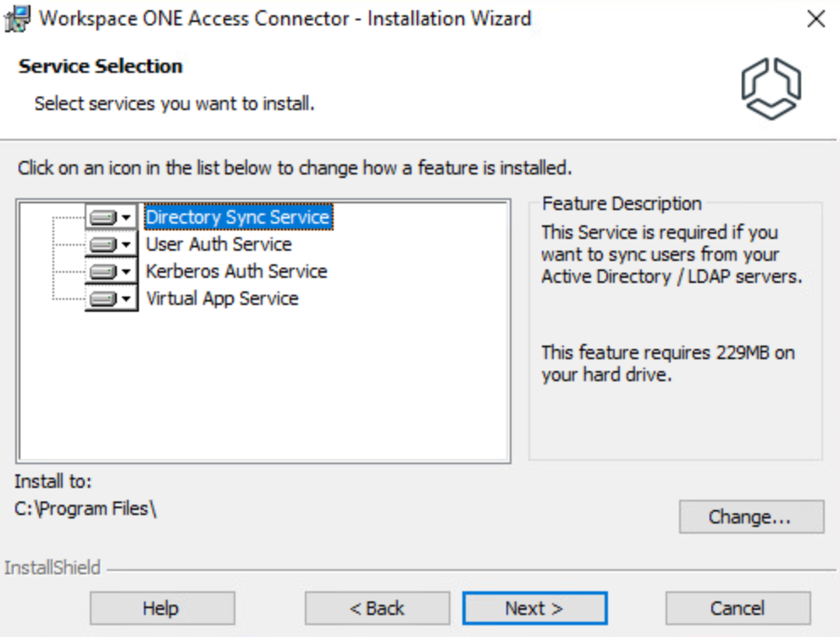This screenshot has width=840, height=637.
Task: Click the Workspace ONE logo in the header
Action: [x=771, y=88]
